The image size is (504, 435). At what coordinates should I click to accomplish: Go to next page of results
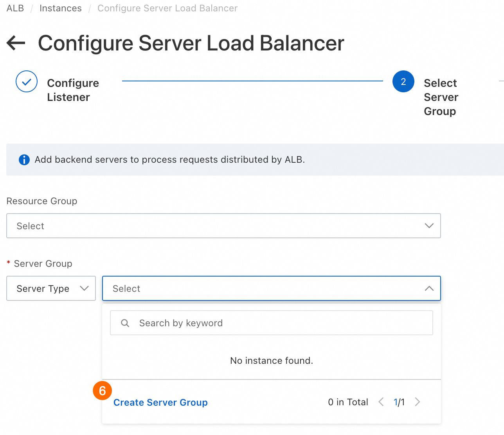[418, 402]
